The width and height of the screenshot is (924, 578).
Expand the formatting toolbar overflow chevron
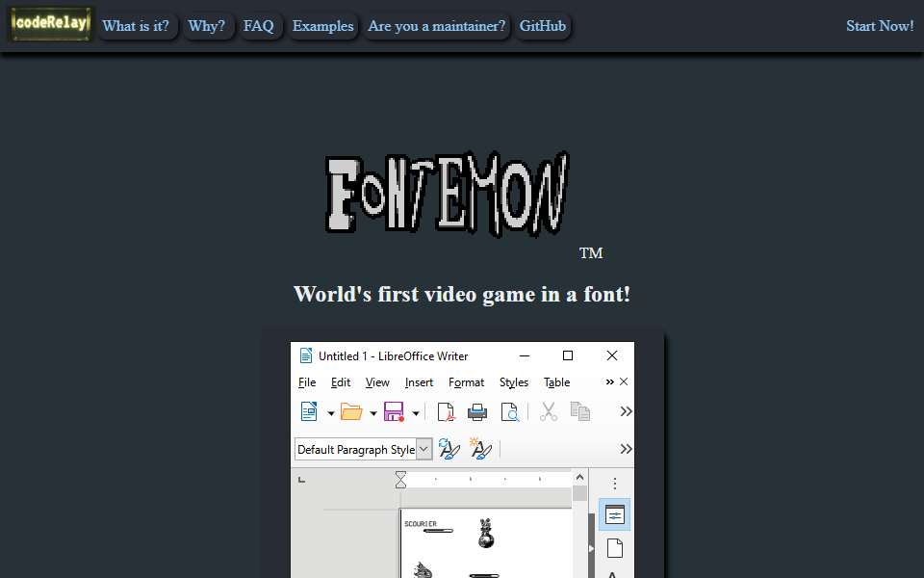coord(626,449)
